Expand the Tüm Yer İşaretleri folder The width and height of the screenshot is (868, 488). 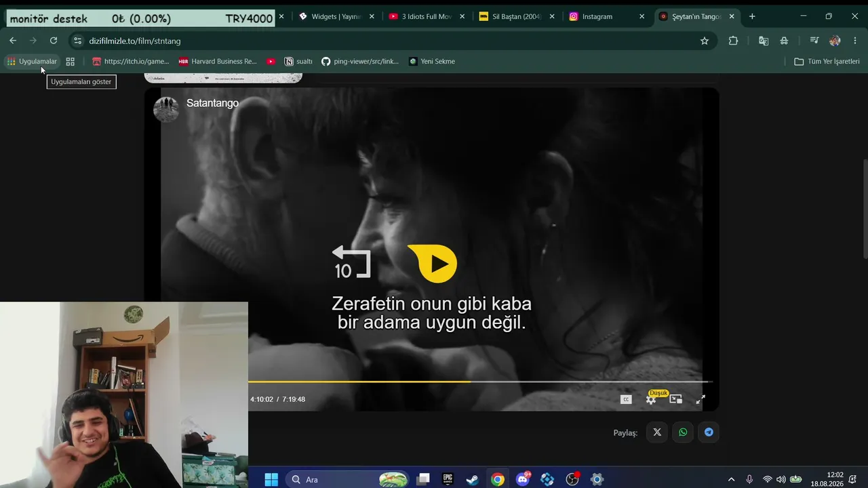coord(827,61)
